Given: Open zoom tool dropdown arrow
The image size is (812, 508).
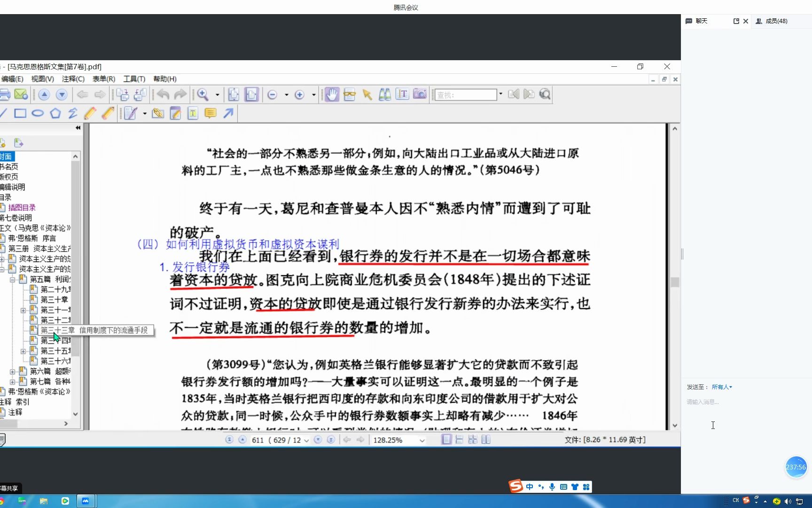Looking at the screenshot, I should pos(217,95).
